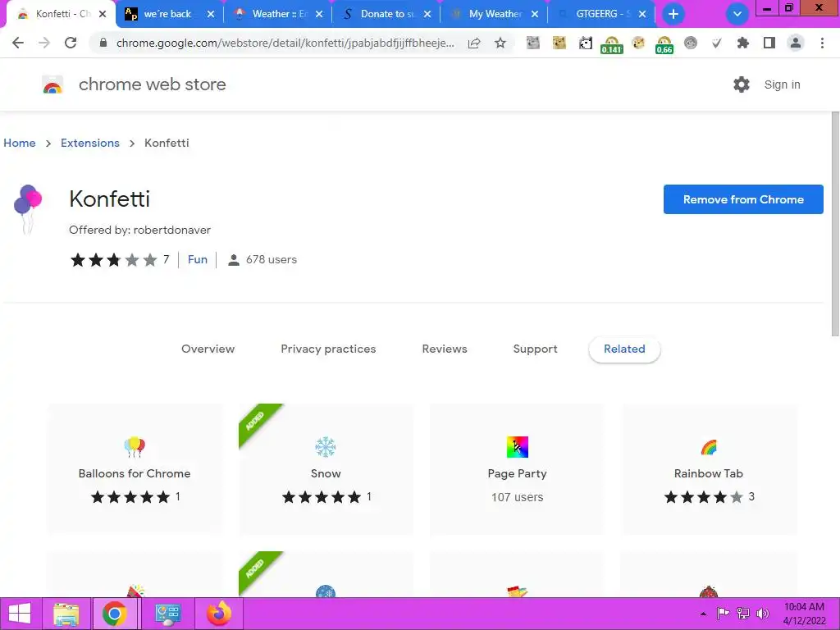Click Remove from Chrome button
840x630 pixels.
pos(743,199)
